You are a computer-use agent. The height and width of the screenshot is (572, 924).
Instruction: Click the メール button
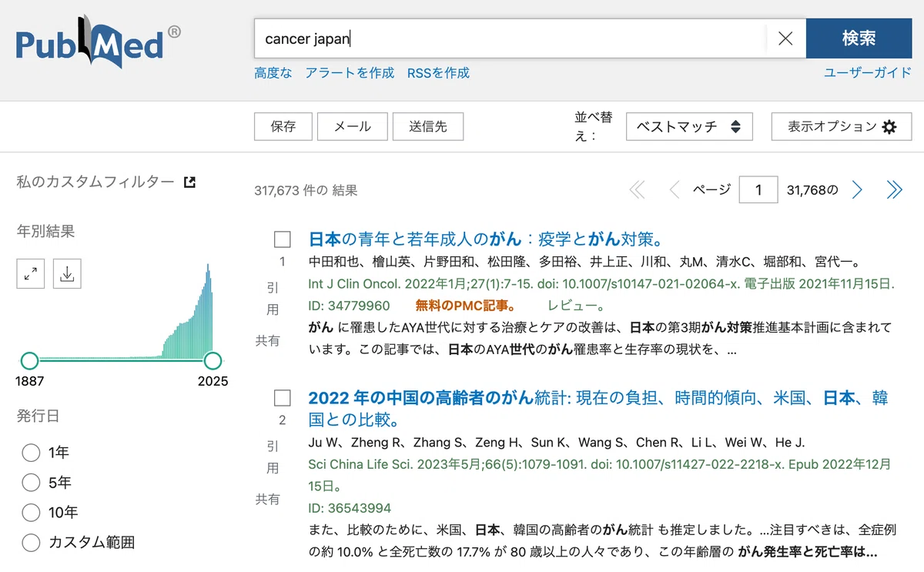pos(352,126)
